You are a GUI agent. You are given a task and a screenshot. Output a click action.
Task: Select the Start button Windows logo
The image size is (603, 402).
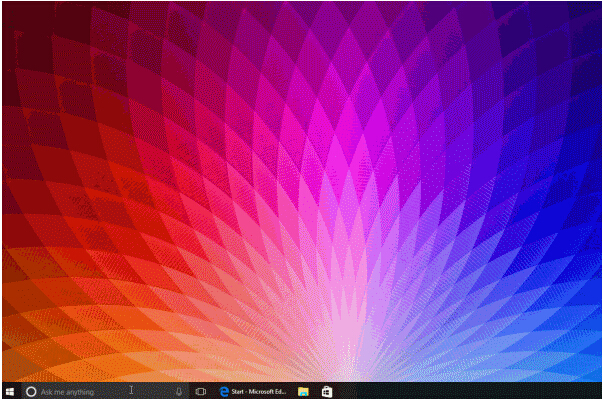[9, 392]
